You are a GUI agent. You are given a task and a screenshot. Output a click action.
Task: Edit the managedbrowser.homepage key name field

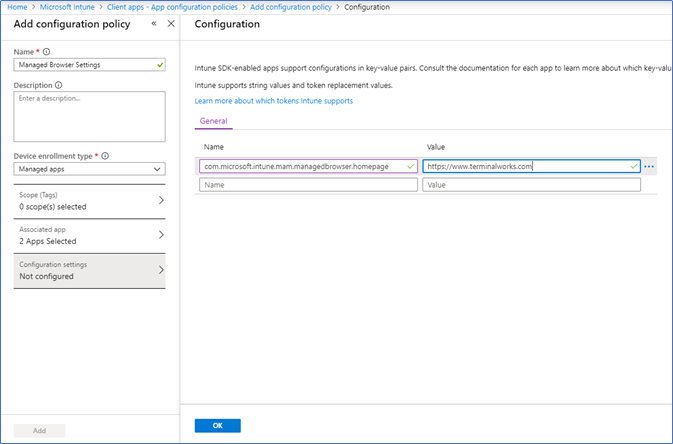pos(308,166)
